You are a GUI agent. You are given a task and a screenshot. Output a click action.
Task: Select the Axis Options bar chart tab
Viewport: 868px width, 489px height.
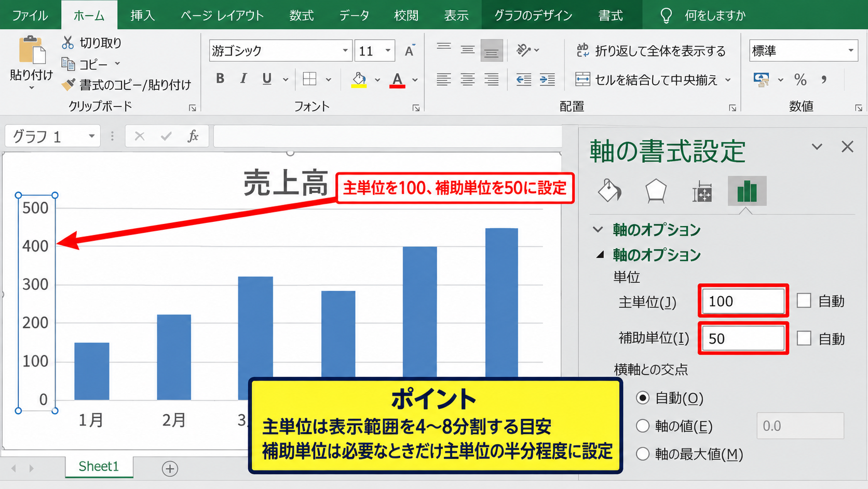(x=747, y=191)
